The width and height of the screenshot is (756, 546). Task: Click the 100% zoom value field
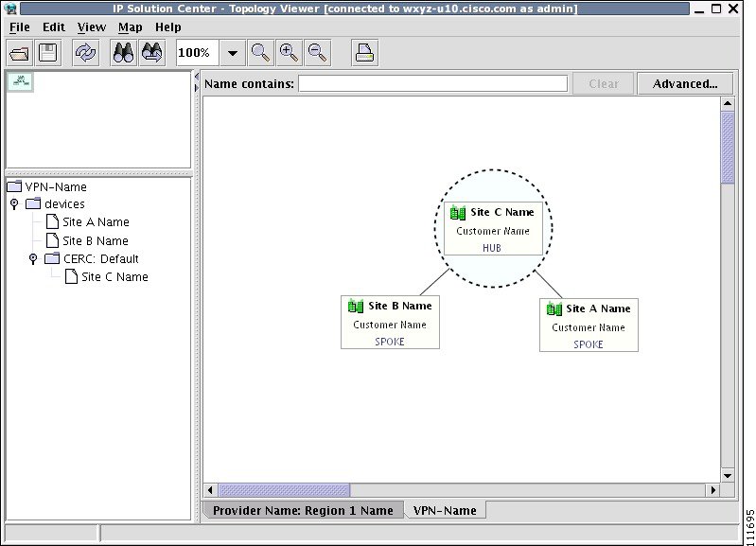pyautogui.click(x=198, y=53)
